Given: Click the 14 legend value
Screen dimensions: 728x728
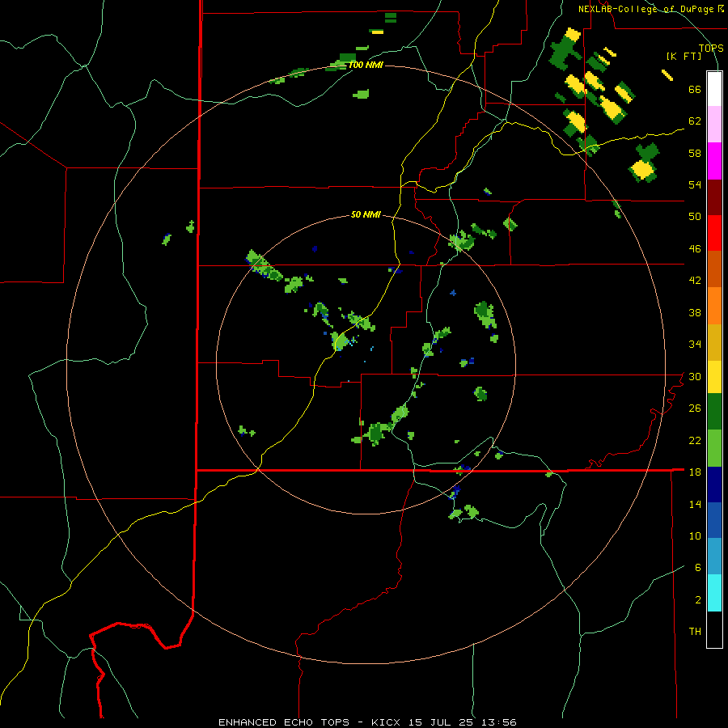Looking at the screenshot, I should [695, 504].
